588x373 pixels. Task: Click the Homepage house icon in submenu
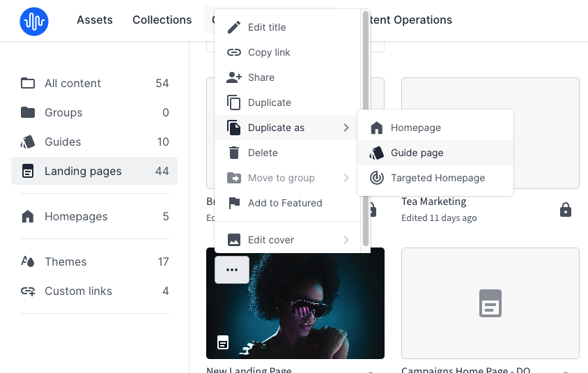tap(376, 128)
